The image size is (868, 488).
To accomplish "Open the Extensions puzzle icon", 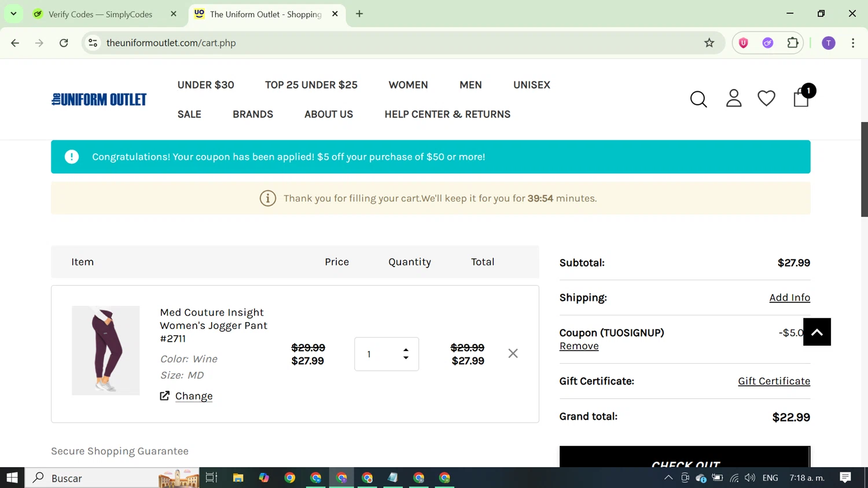I will coord(793,43).
